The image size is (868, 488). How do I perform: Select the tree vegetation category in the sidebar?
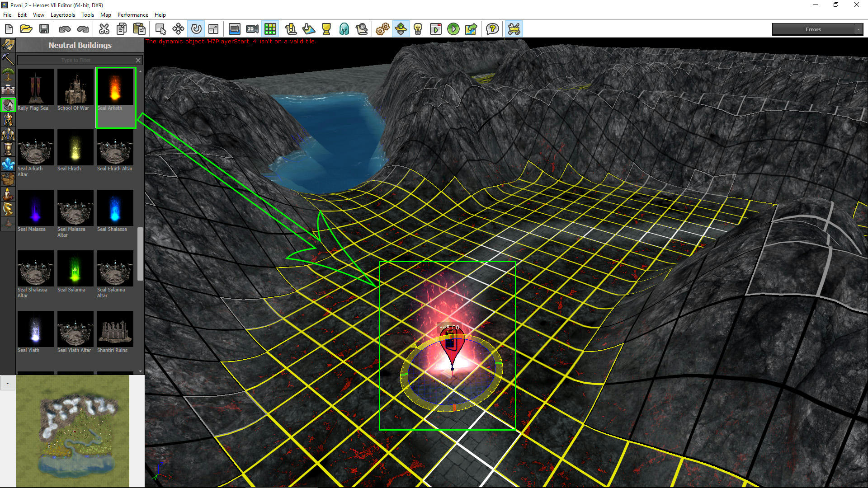pyautogui.click(x=8, y=75)
